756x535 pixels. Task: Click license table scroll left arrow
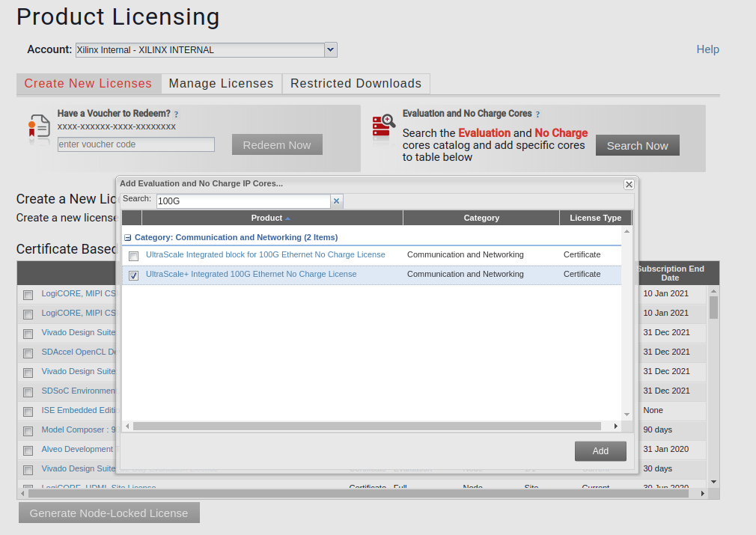pyautogui.click(x=22, y=494)
